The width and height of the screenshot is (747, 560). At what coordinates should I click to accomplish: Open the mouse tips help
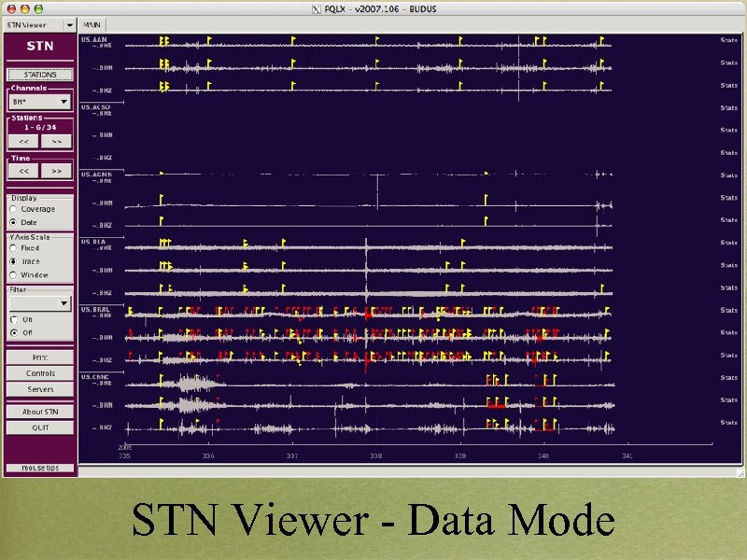[39, 468]
